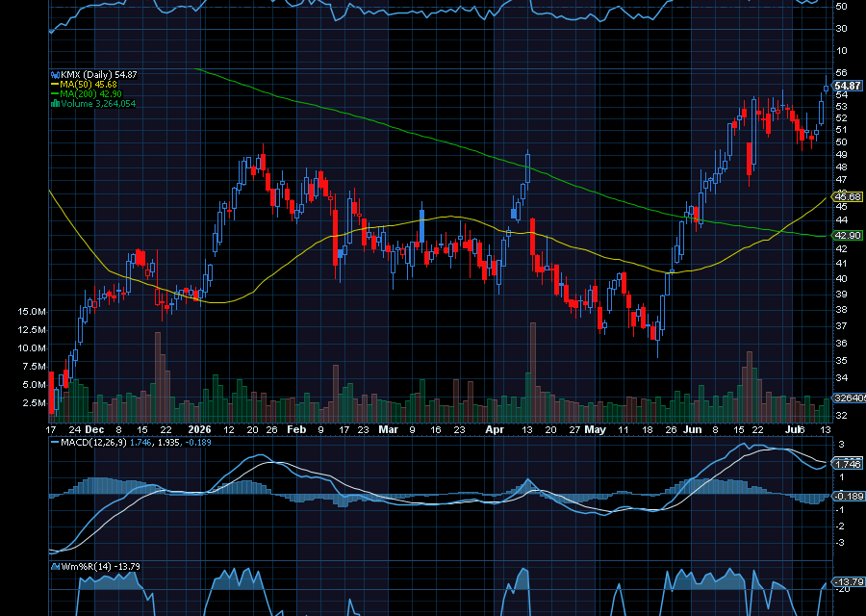
Task: Click the -2 label on MACD axis
Action: click(x=840, y=526)
